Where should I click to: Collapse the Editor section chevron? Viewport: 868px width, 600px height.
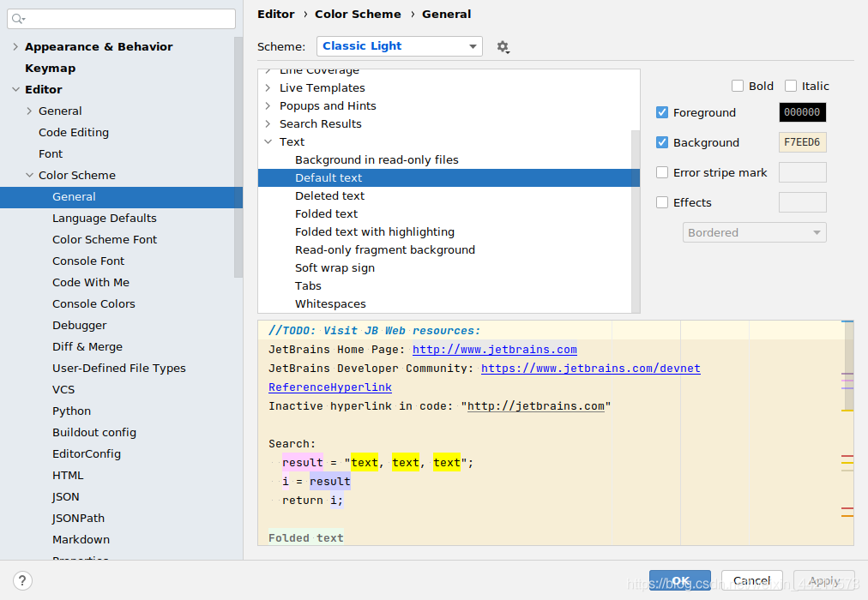tap(15, 90)
